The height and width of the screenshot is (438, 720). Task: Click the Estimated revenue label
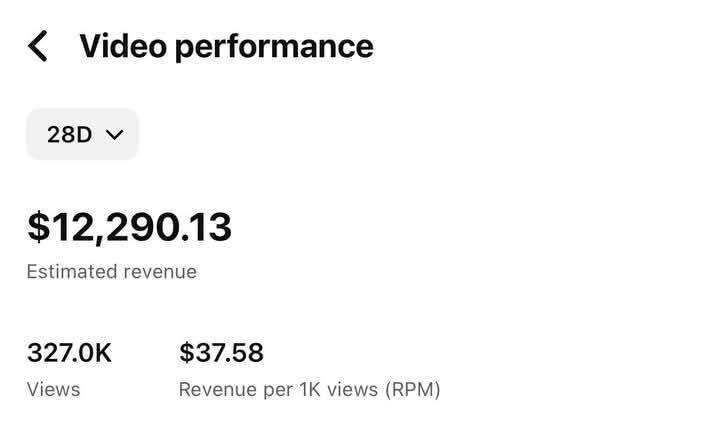(x=111, y=272)
